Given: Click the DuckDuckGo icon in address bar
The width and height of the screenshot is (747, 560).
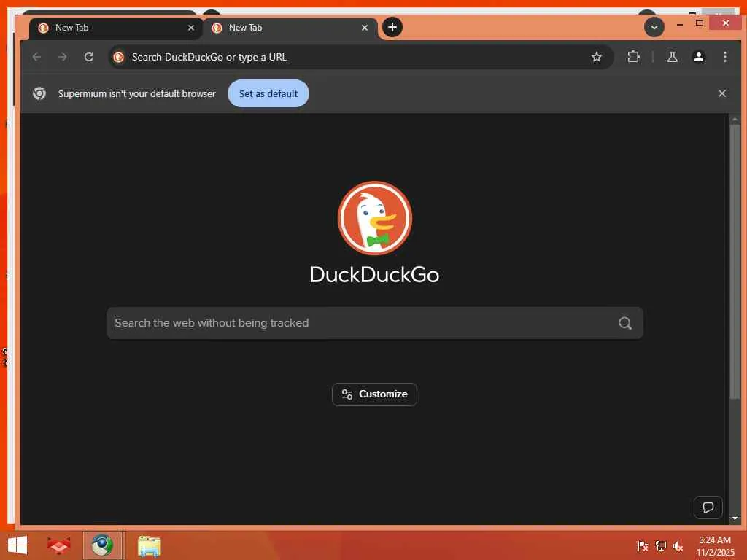Looking at the screenshot, I should click(x=119, y=57).
